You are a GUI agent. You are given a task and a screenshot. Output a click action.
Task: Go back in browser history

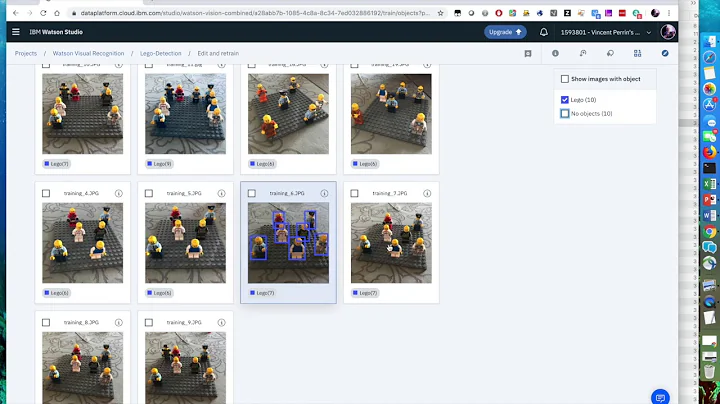click(x=16, y=13)
